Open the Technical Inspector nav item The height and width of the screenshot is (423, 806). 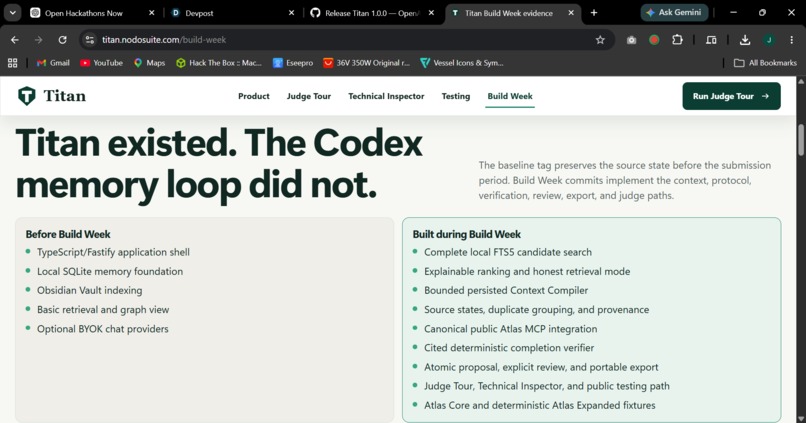click(386, 96)
